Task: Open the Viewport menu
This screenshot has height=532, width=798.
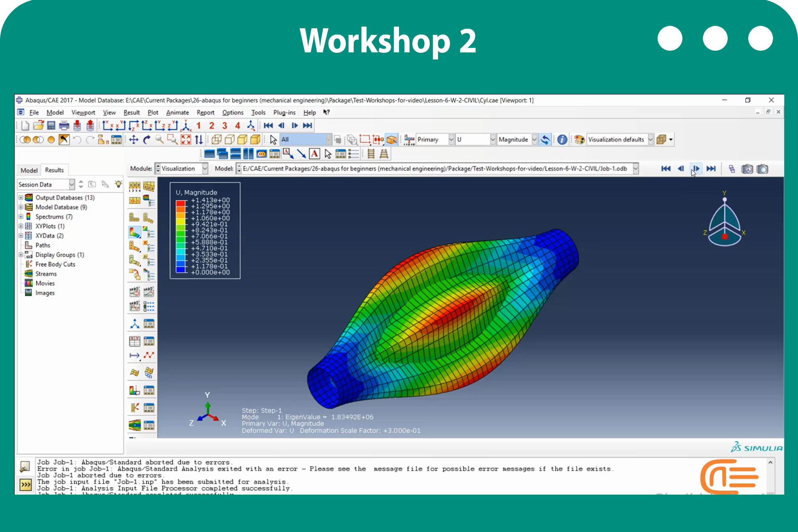Action: [x=83, y=112]
